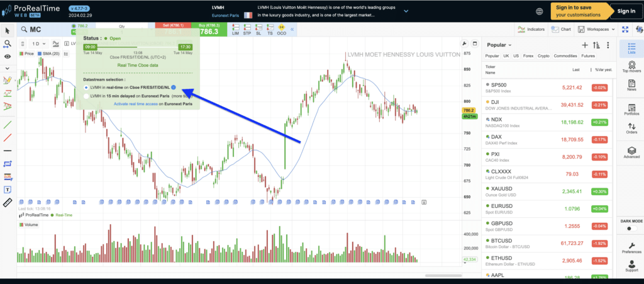The width and height of the screenshot is (644, 284).
Task: Open the chart style icon next to timeframe
Action: [x=55, y=43]
